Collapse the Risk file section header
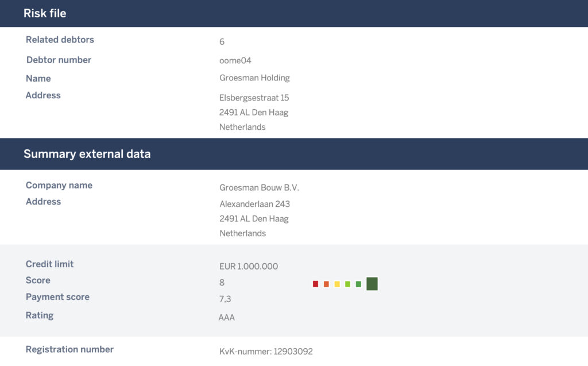 [x=44, y=13]
